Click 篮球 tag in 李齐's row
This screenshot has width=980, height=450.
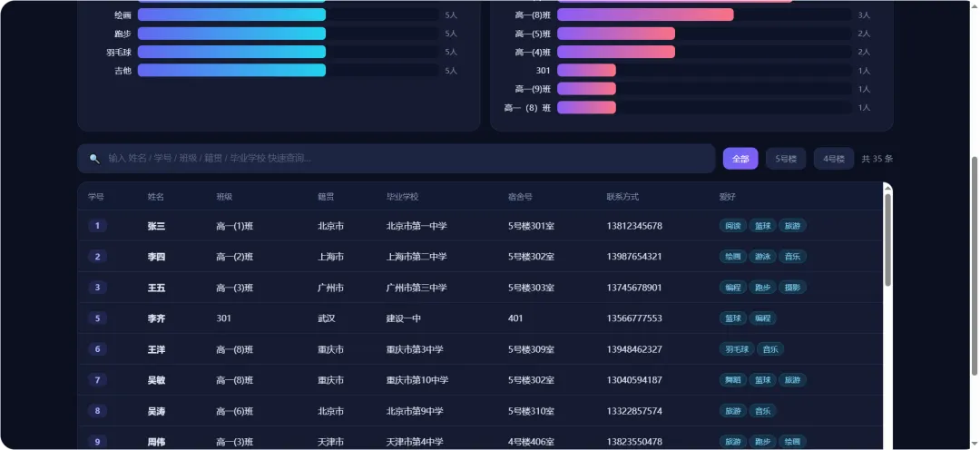pos(733,318)
